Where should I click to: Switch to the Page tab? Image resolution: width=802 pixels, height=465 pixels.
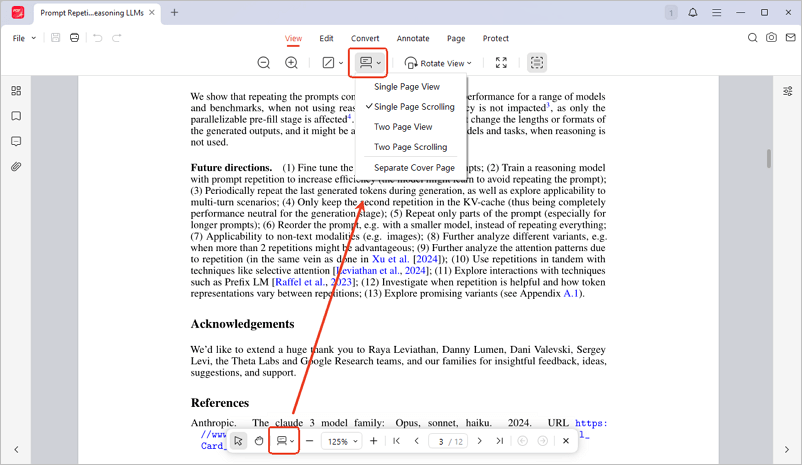pos(456,38)
